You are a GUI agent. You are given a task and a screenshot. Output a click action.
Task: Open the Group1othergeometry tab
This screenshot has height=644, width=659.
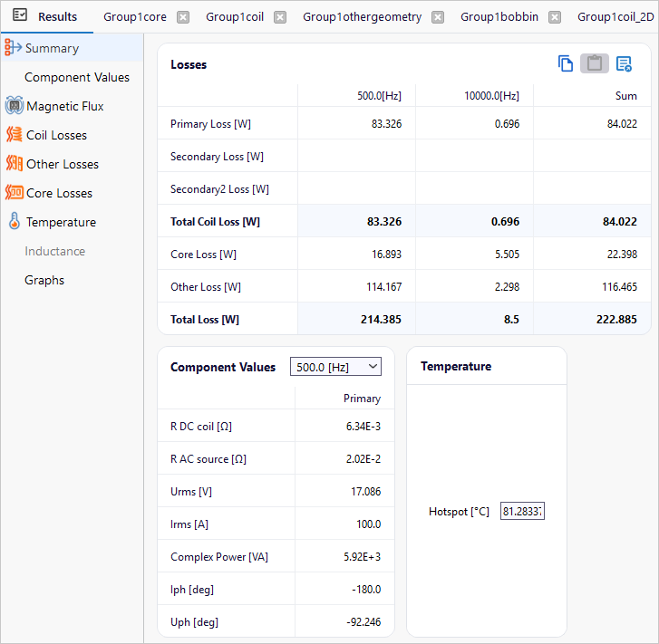[362, 17]
